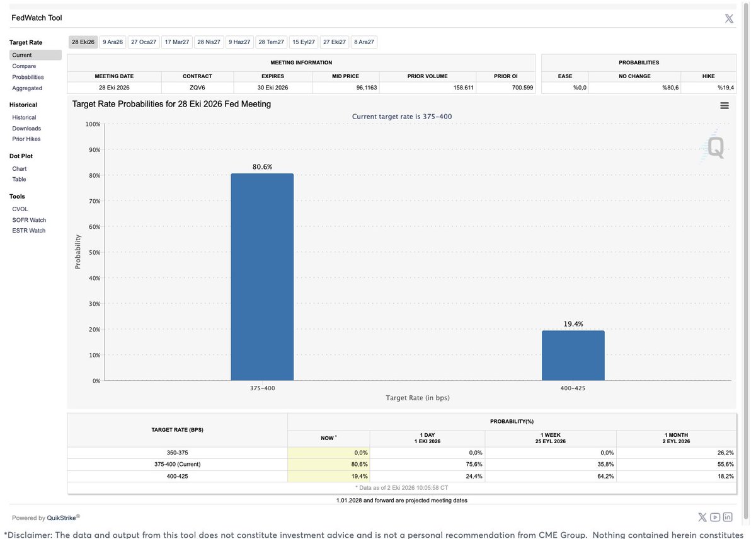
Task: Open the Dot Plot Chart link
Action: click(x=20, y=169)
